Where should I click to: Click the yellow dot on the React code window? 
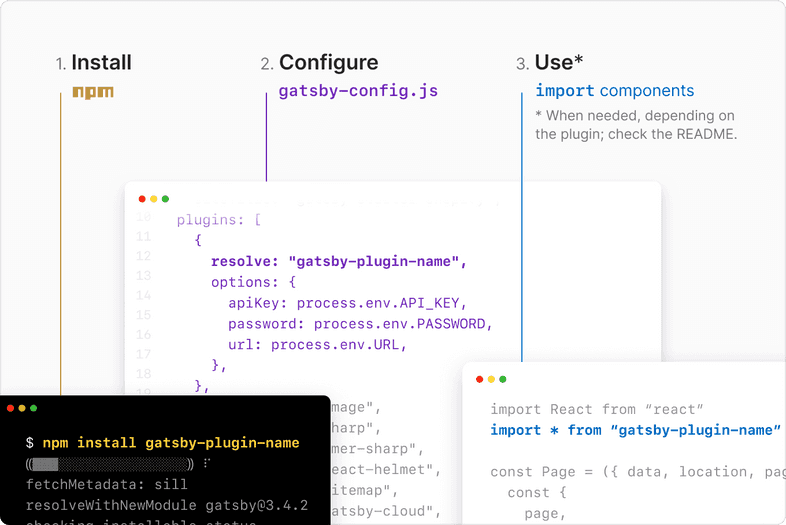(x=491, y=379)
